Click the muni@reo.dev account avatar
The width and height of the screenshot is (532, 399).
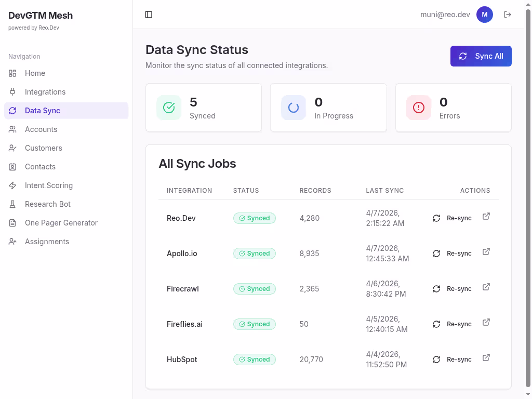(x=484, y=15)
